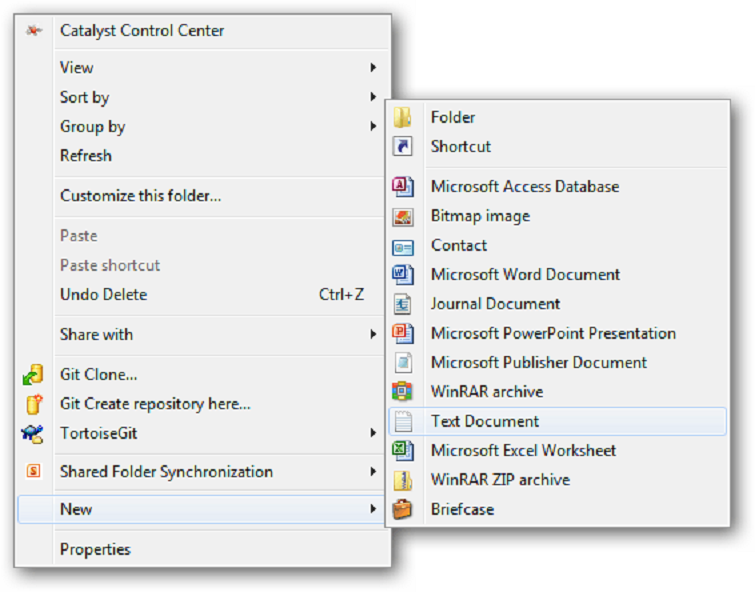Click the Git Clone icon
Viewport: 755px width, 592px height.
pyautogui.click(x=34, y=375)
